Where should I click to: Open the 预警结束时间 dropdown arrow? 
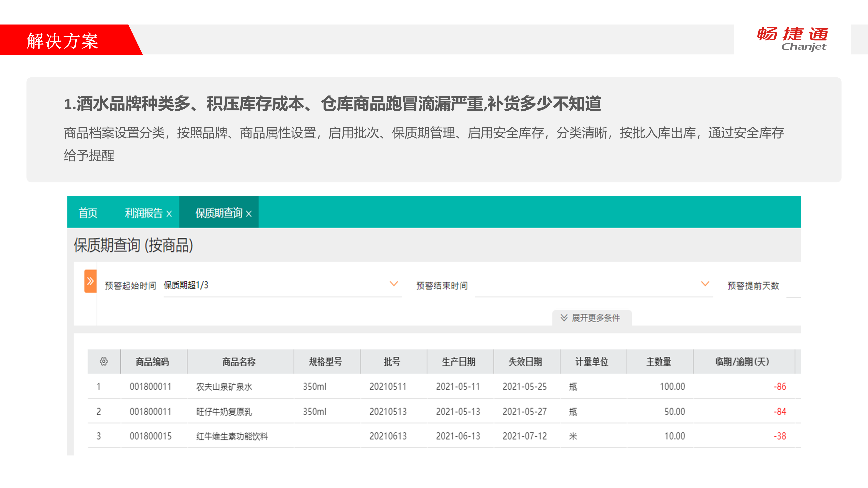point(705,284)
